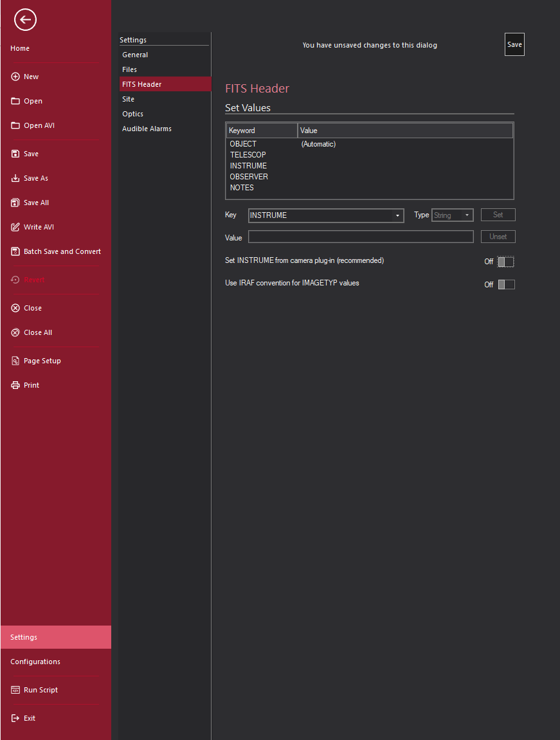Click the New file icon
Viewport: 560px width, 740px height.
click(15, 77)
